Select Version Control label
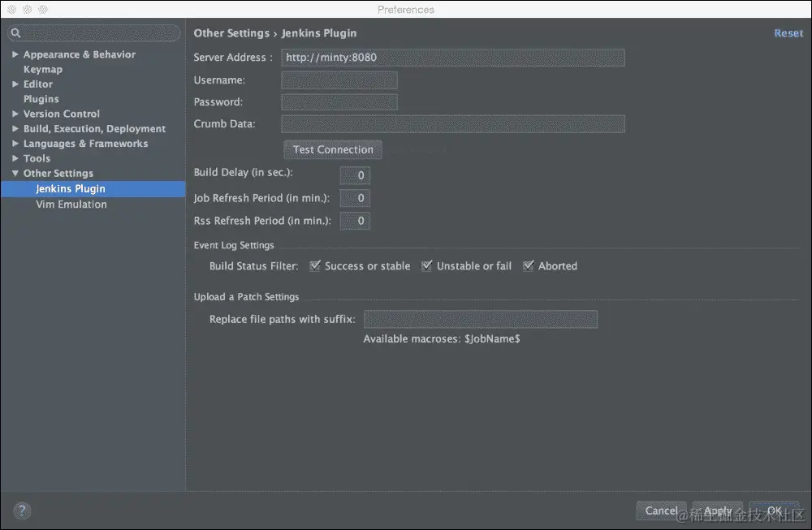This screenshot has width=812, height=530. point(62,114)
